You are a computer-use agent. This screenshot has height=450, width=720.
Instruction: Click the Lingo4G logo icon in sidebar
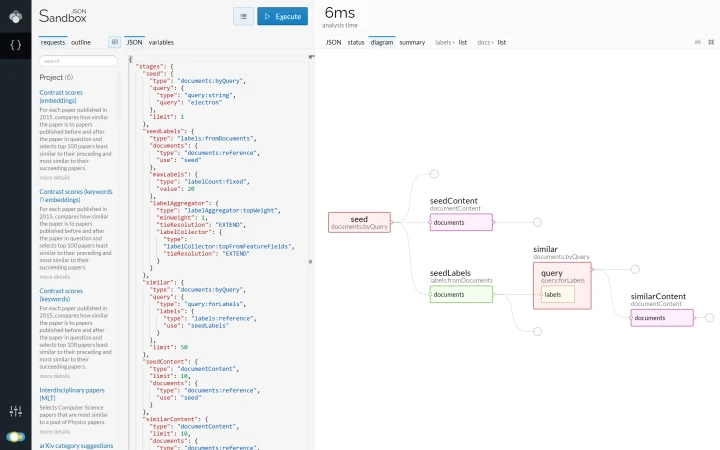pos(16,17)
